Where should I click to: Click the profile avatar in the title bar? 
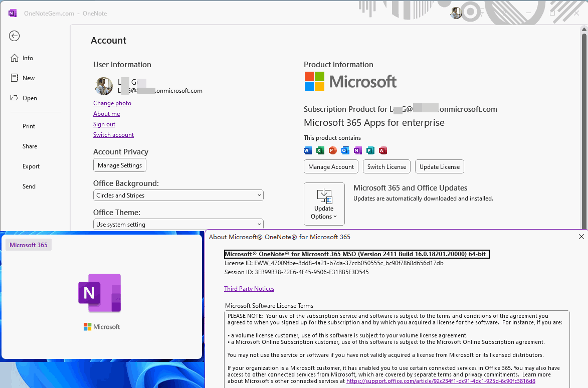pos(456,13)
